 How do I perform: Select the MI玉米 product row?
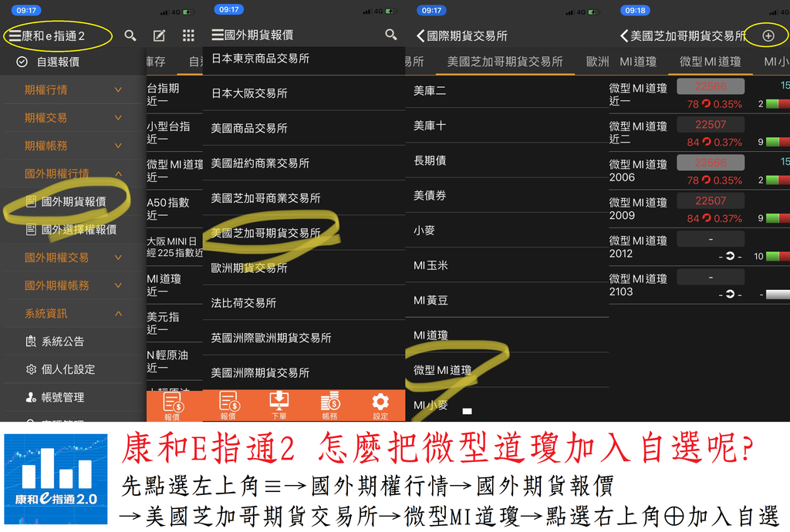point(508,266)
